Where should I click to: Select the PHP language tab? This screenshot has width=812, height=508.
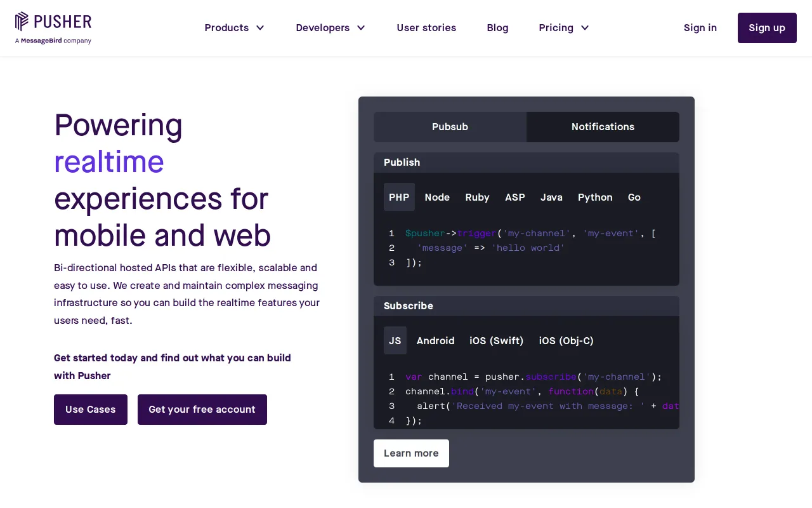point(399,197)
